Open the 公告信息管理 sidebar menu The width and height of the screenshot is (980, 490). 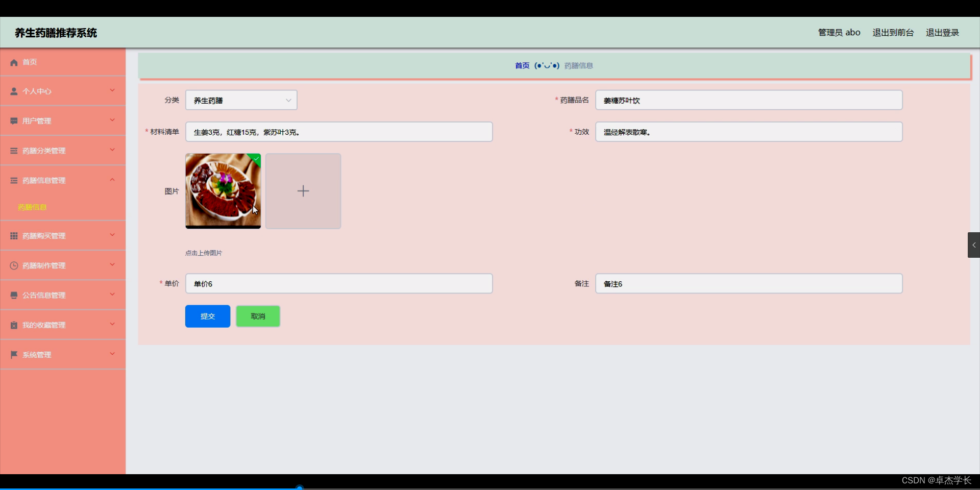(63, 295)
